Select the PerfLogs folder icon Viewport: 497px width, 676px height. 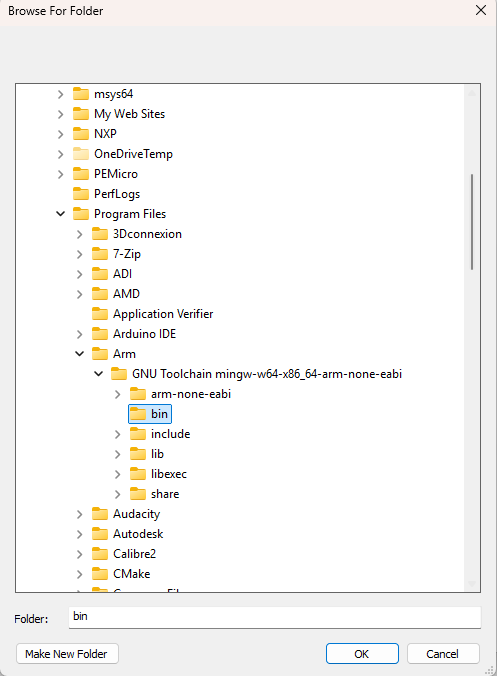[81, 194]
